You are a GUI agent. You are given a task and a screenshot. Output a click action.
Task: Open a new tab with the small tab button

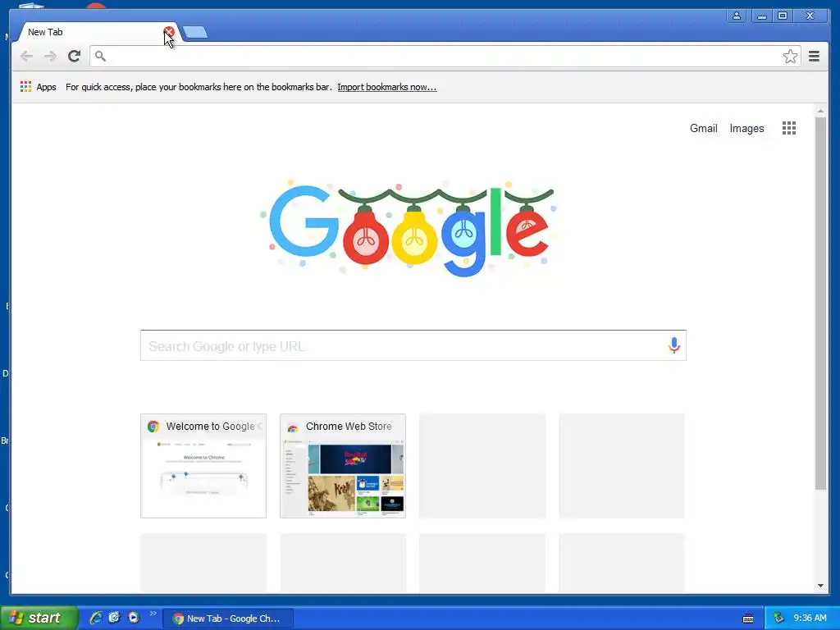point(195,33)
